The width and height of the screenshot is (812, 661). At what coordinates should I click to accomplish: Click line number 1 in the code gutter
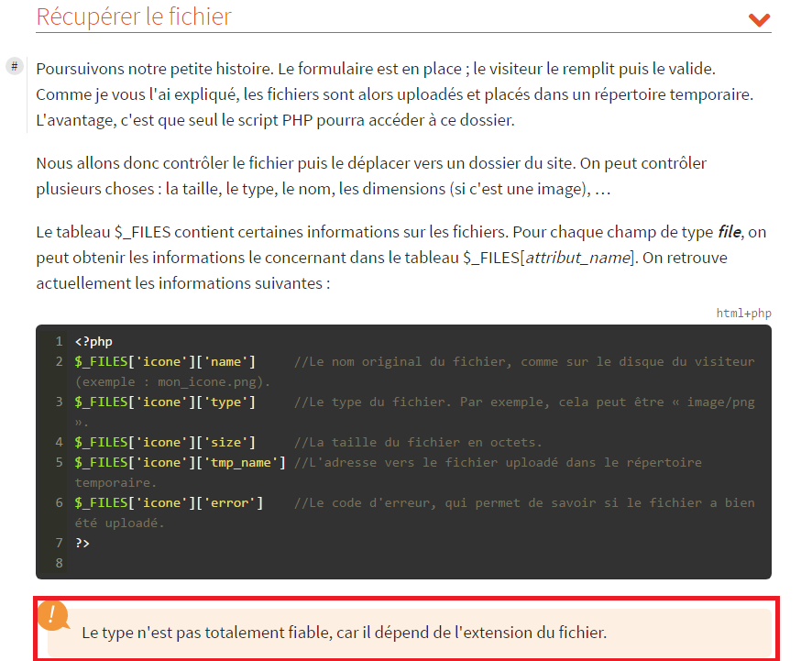(59, 341)
